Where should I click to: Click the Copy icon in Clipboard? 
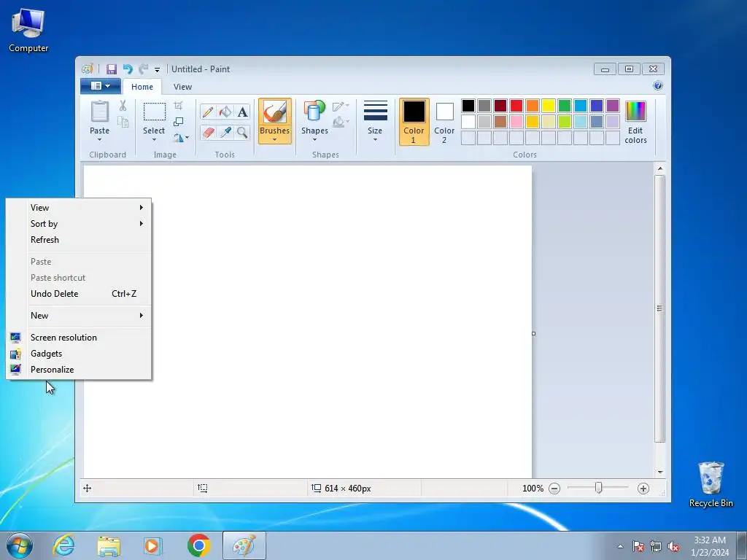click(123, 122)
